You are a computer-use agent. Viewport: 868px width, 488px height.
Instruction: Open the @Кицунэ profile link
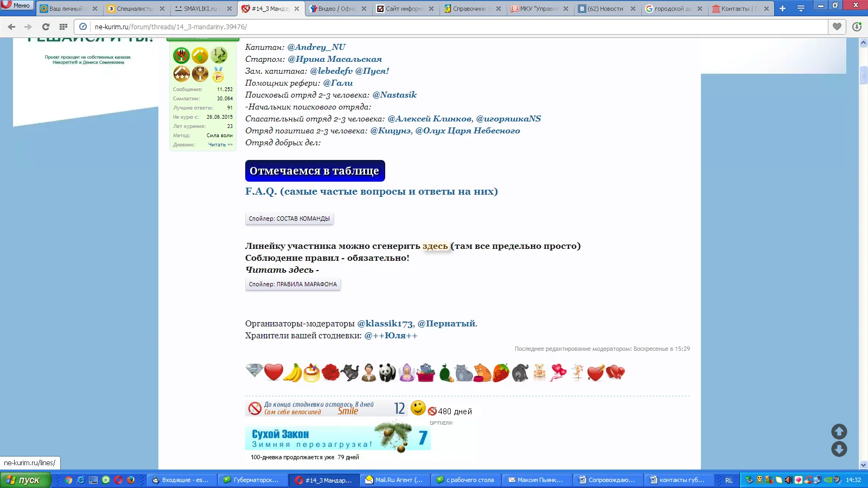(391, 131)
